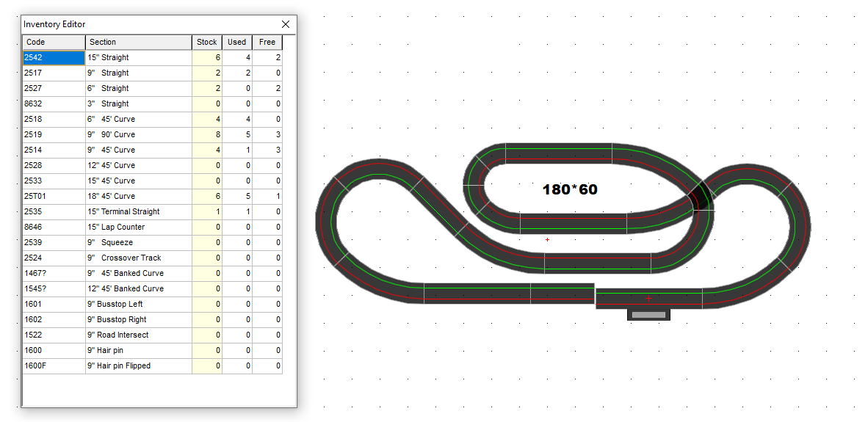Image resolution: width=868 pixels, height=422 pixels.
Task: Select the 9" Road Intersect section
Action: [139, 335]
